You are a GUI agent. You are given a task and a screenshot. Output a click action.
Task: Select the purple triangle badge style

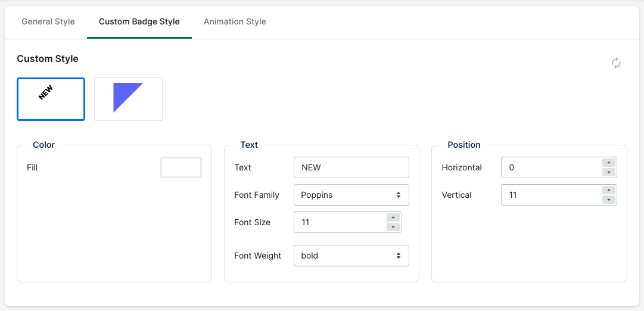[128, 99]
